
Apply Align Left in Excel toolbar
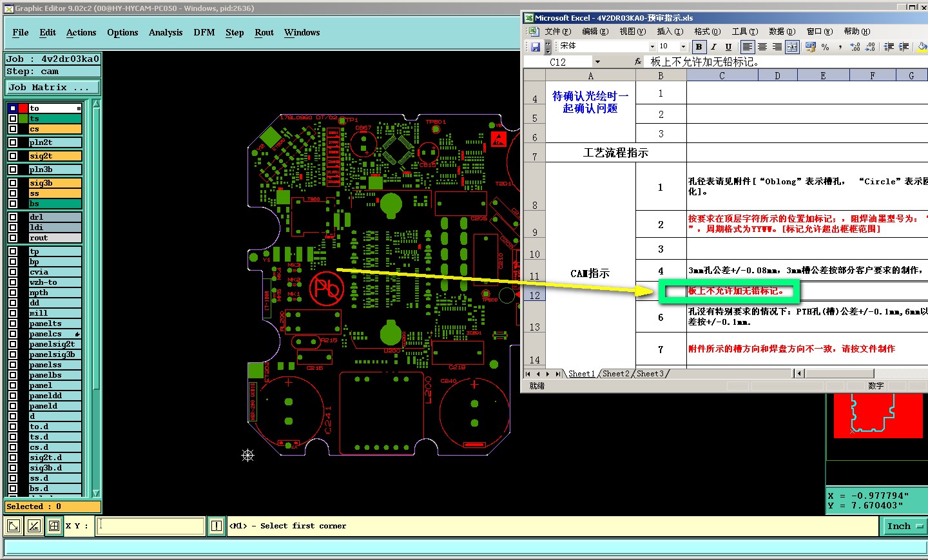pyautogui.click(x=748, y=46)
